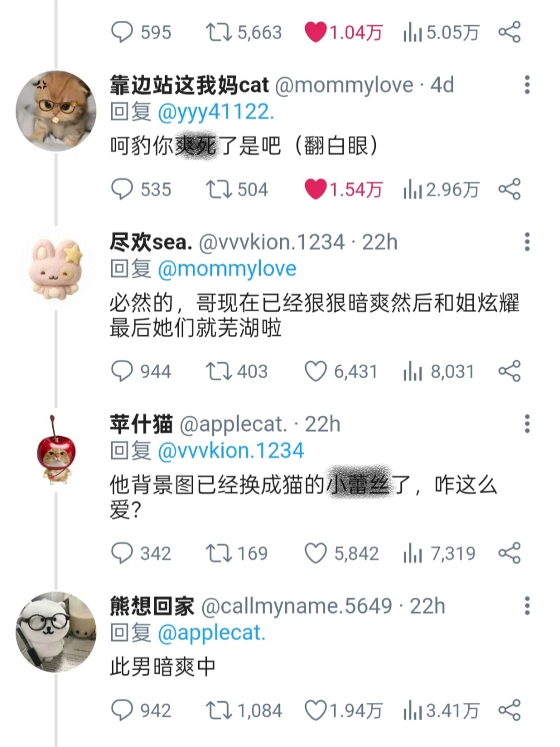Tap the 熊想回家 username
The width and height of the screenshot is (560, 747).
[x=152, y=606]
